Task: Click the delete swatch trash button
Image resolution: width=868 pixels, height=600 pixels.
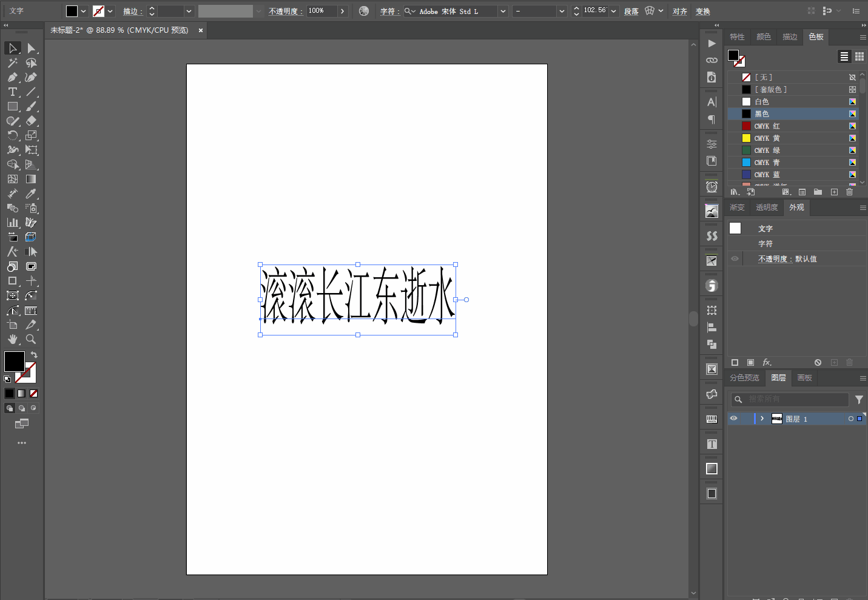Action: 849,192
